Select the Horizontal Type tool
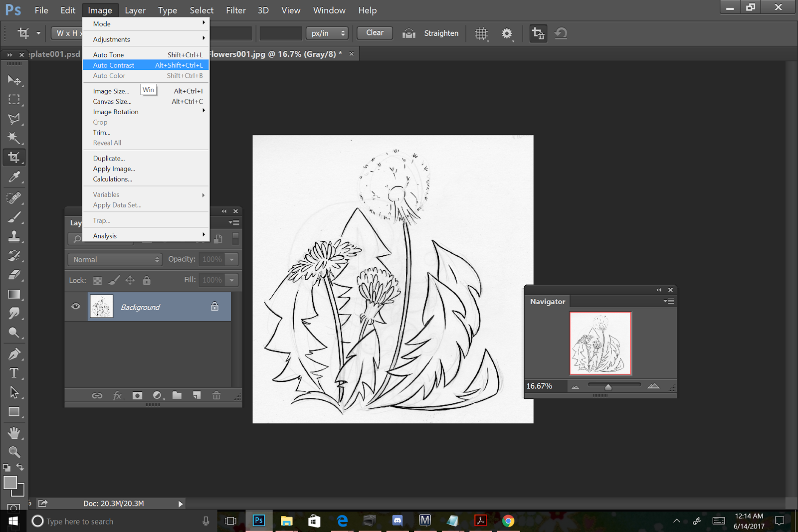The width and height of the screenshot is (798, 532). [14, 373]
